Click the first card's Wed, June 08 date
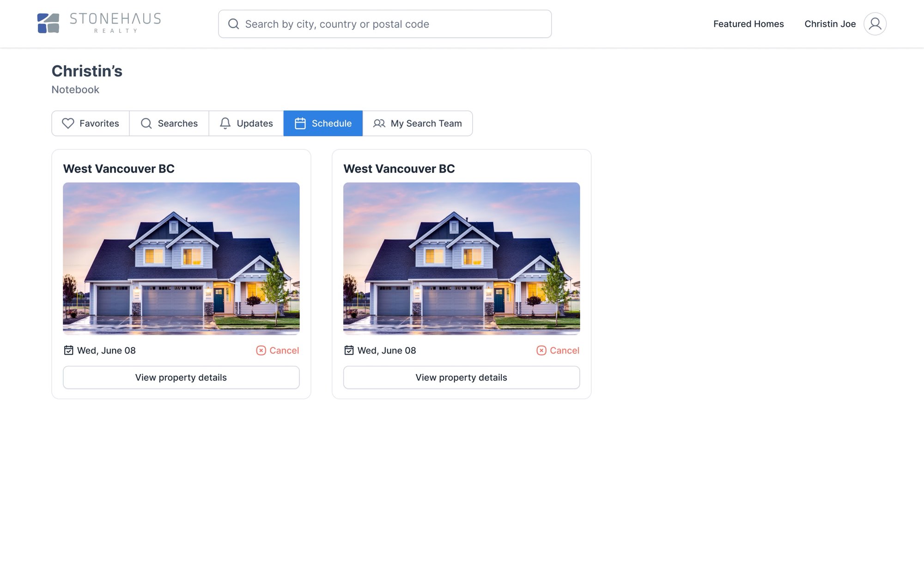 point(106,350)
